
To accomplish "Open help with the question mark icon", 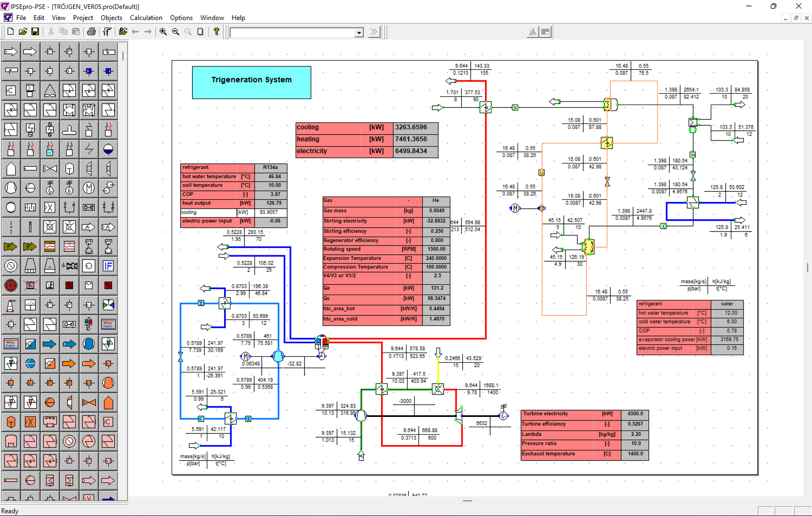I will [x=217, y=32].
